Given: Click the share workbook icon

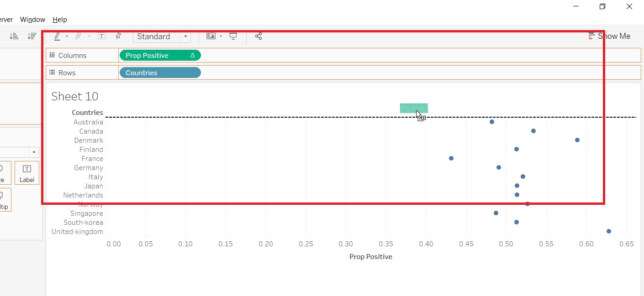Looking at the screenshot, I should 259,36.
